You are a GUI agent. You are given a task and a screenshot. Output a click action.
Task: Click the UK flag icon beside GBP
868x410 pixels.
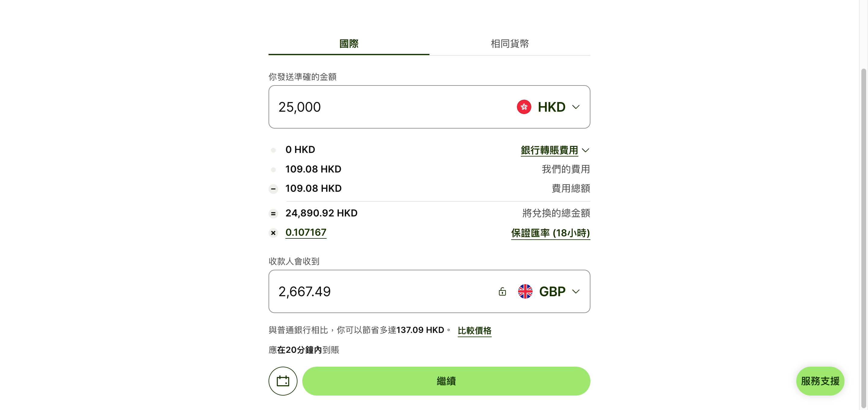pyautogui.click(x=526, y=291)
